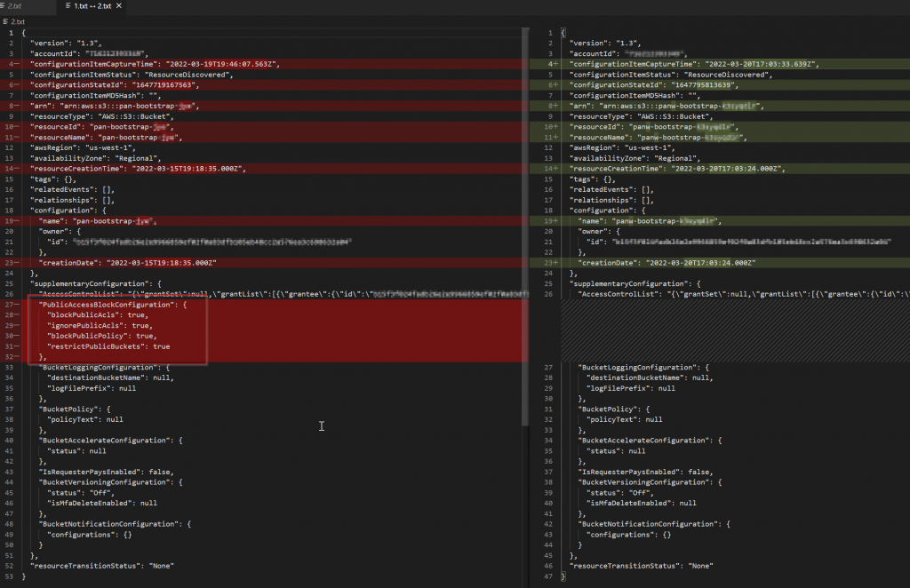910x588 pixels.
Task: Click "resourceTransitionStatus": "None" on line 46
Action: tap(642, 566)
